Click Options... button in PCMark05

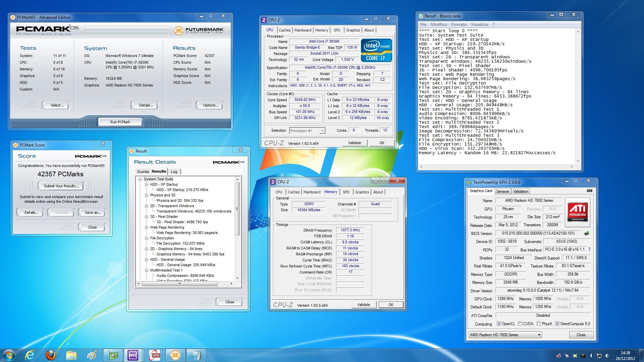point(210,105)
